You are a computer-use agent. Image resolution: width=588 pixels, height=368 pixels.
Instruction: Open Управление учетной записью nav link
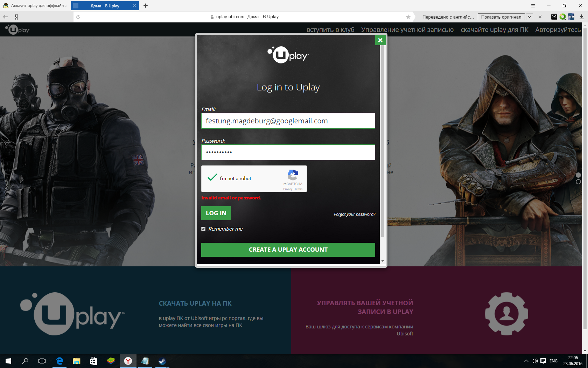pyautogui.click(x=407, y=30)
